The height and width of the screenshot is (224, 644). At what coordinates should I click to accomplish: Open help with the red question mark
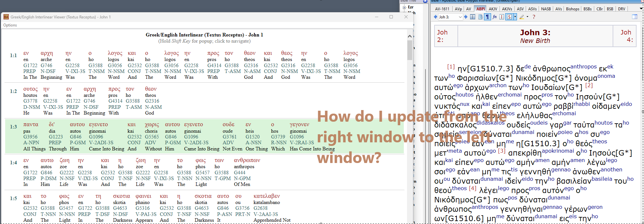(534, 17)
